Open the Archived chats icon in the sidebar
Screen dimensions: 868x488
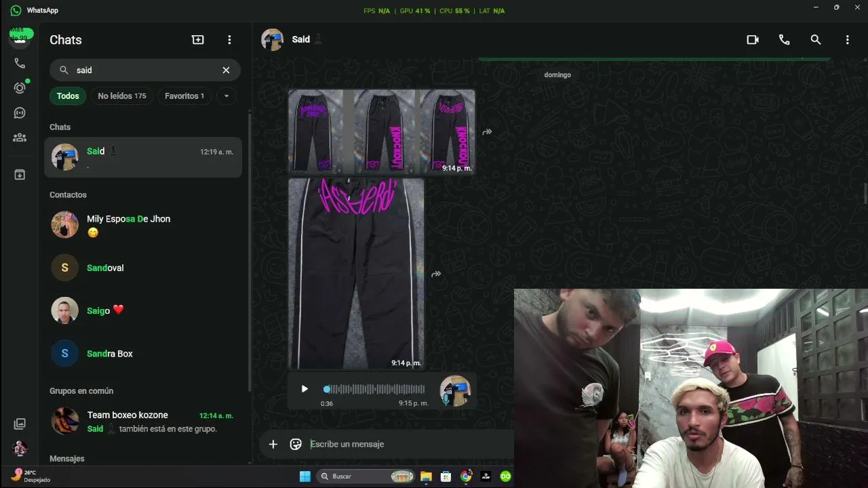(20, 175)
